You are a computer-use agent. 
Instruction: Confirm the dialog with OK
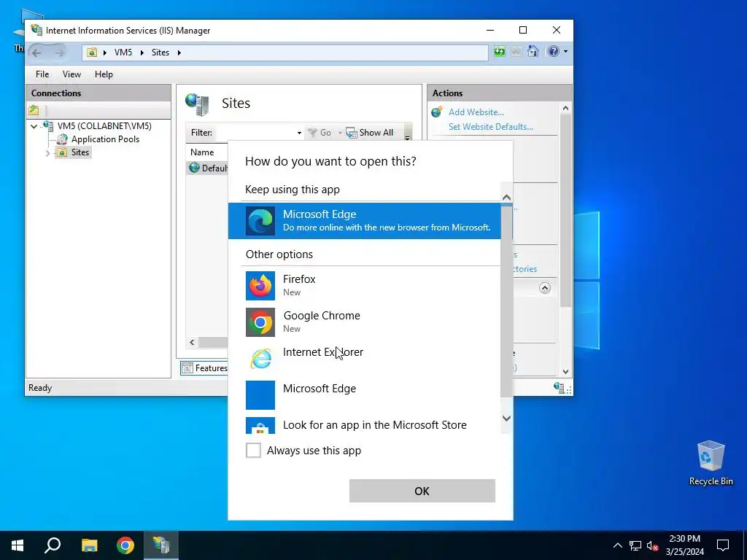click(x=422, y=491)
